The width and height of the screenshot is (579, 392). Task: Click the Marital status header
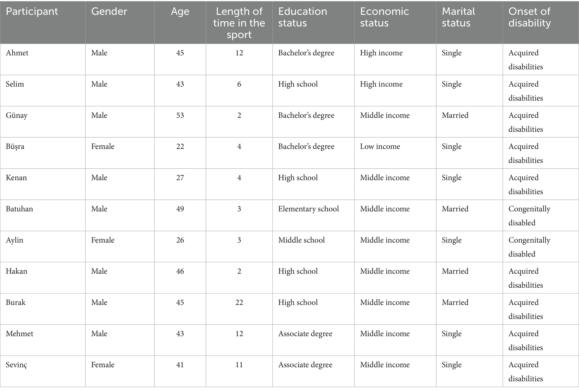pyautogui.click(x=458, y=17)
